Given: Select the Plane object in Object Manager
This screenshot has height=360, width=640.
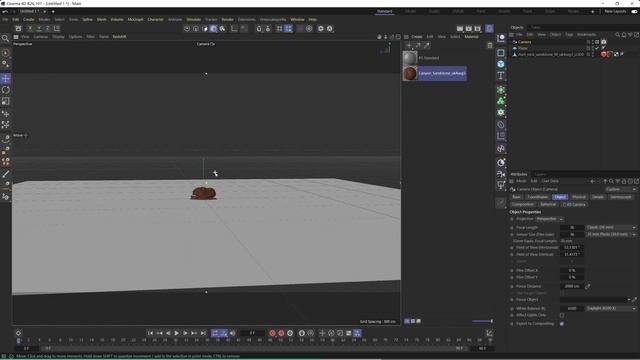Looking at the screenshot, I should pos(523,48).
